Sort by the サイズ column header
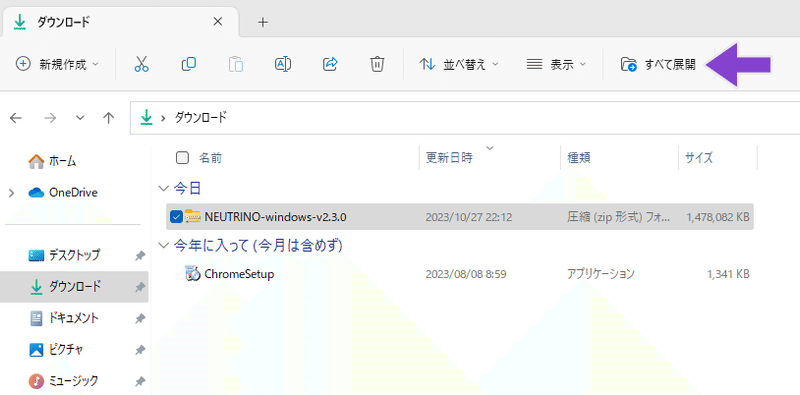Viewport: 800px width, 395px height. pyautogui.click(x=698, y=158)
